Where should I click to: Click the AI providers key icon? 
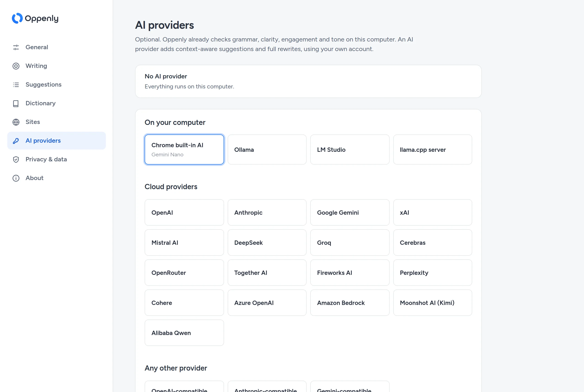16,141
